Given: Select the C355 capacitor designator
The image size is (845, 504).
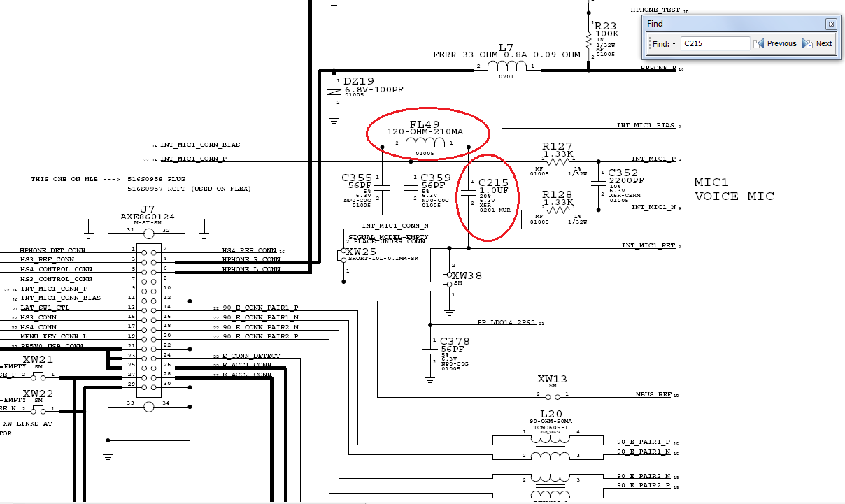Looking at the screenshot, I should tap(357, 178).
